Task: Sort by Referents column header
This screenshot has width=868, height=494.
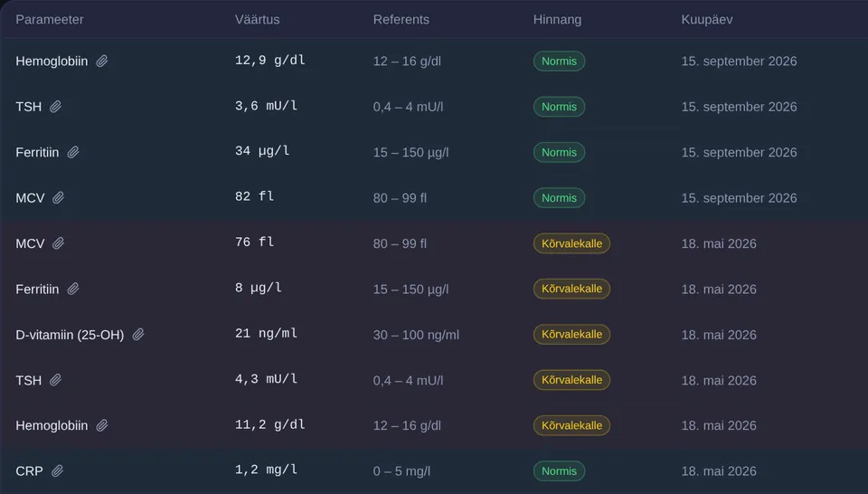Action: tap(401, 19)
